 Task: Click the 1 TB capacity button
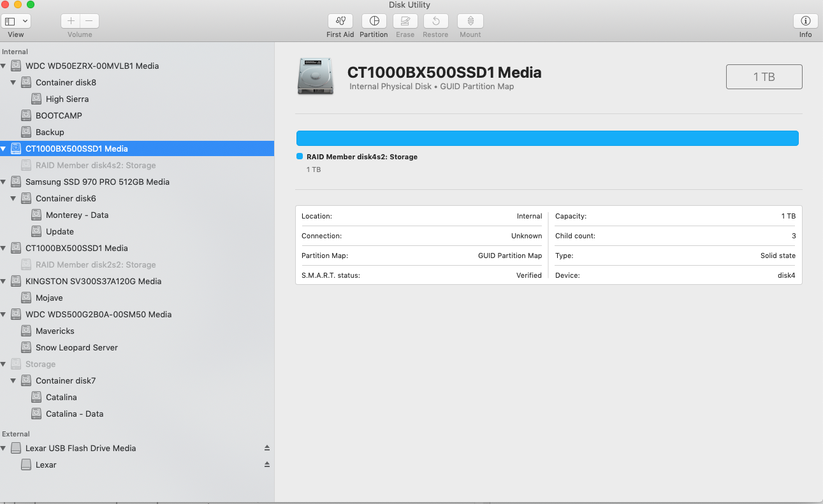764,76
